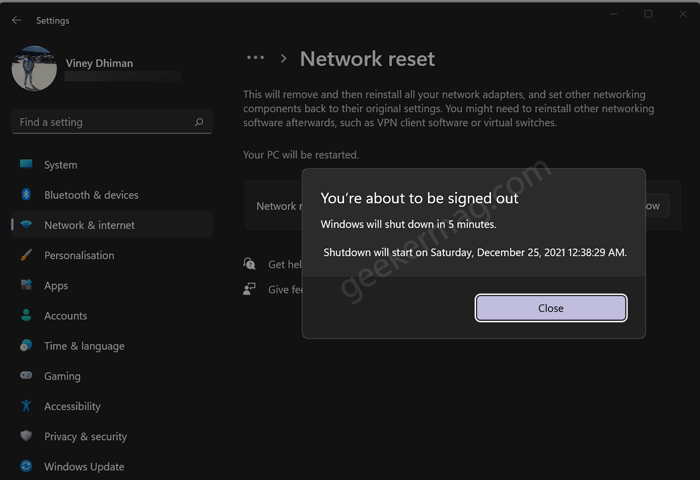Image resolution: width=700 pixels, height=480 pixels.
Task: Select the System icon in sidebar
Action: coord(26,164)
